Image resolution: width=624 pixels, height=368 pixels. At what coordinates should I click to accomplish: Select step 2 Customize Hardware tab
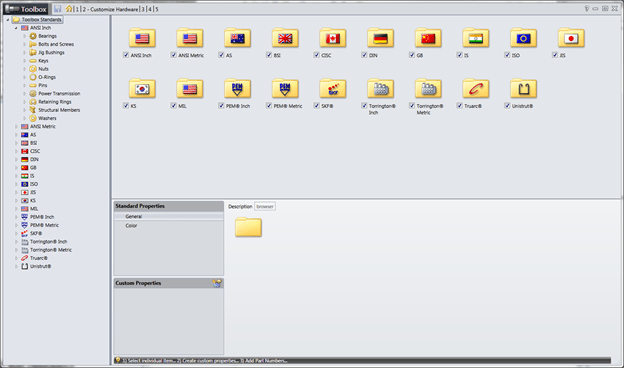click(110, 9)
